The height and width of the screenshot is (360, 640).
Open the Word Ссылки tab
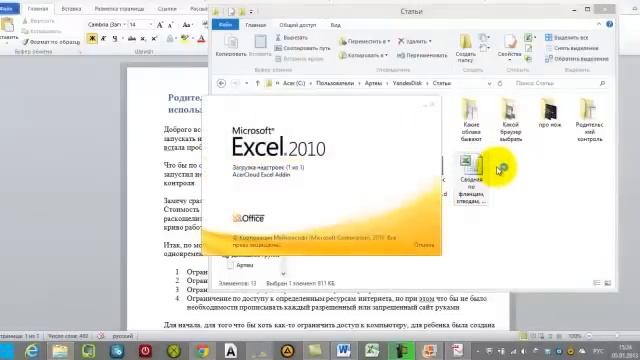click(x=167, y=9)
